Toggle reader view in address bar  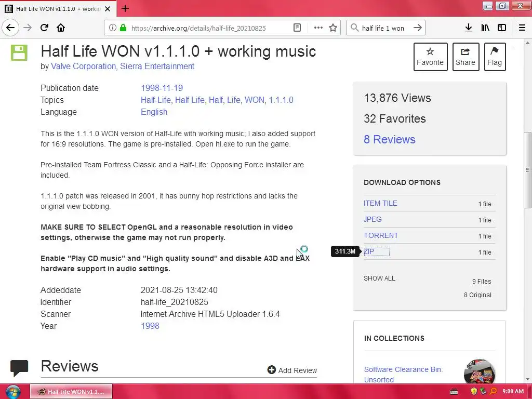[297, 28]
